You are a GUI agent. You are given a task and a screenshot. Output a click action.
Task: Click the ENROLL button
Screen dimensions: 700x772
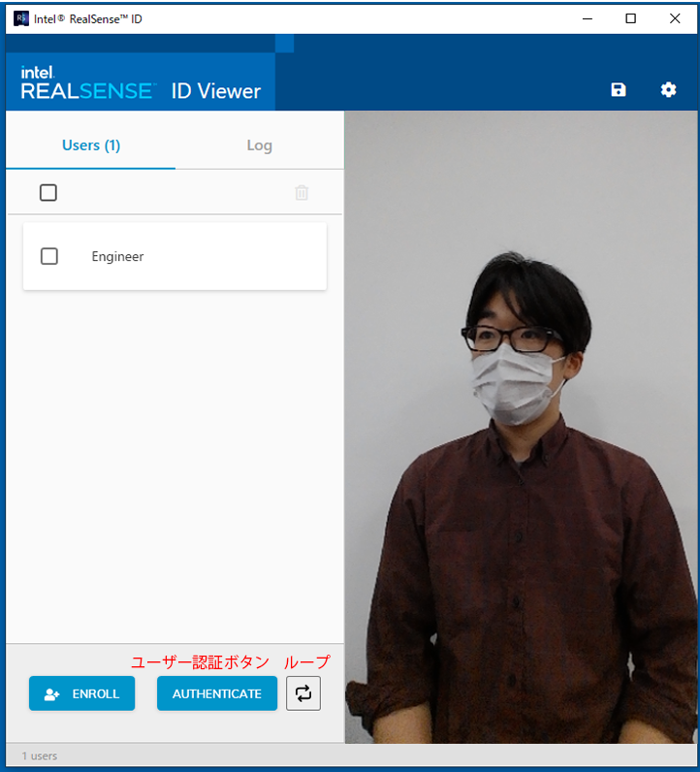pos(81,693)
